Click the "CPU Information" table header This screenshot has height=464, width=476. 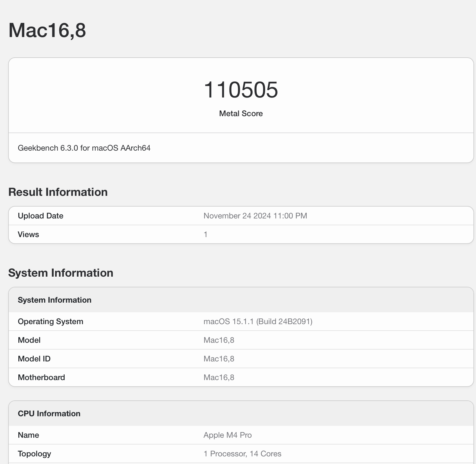[x=241, y=414]
